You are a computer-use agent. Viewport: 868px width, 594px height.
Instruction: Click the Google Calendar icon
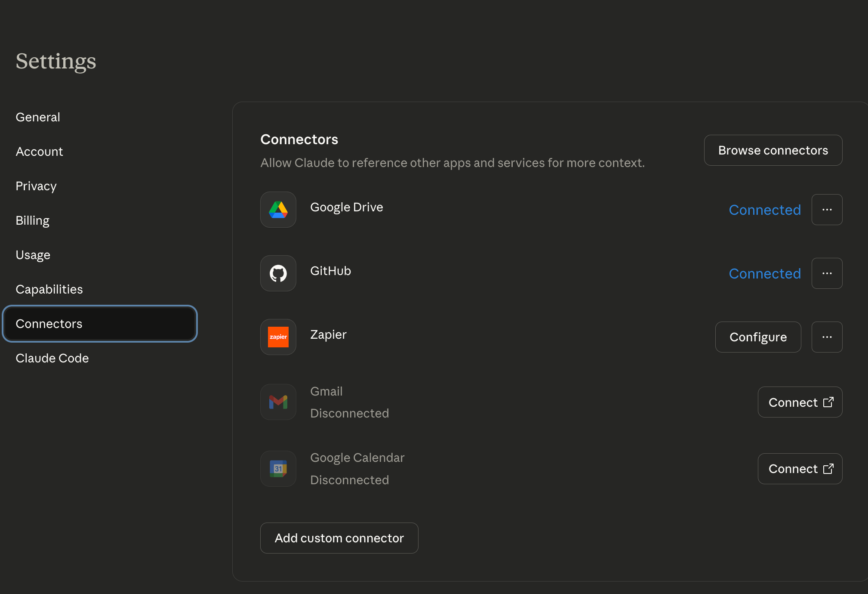278,469
